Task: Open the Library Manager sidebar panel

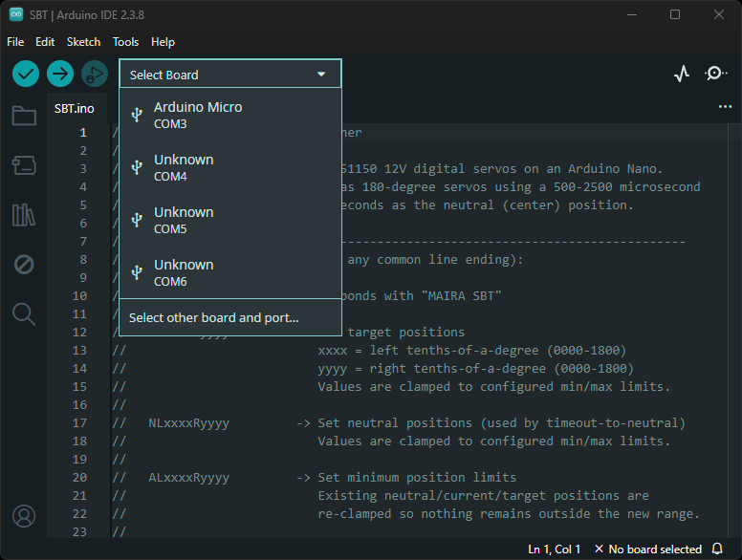Action: [24, 215]
